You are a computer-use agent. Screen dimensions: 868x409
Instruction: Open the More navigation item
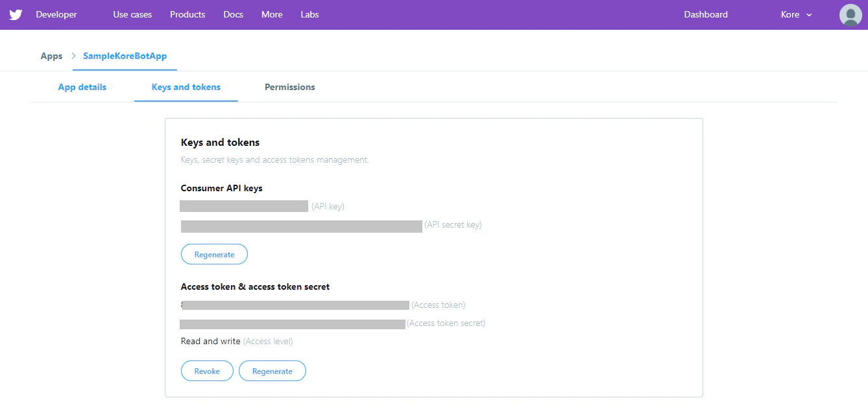pos(271,14)
